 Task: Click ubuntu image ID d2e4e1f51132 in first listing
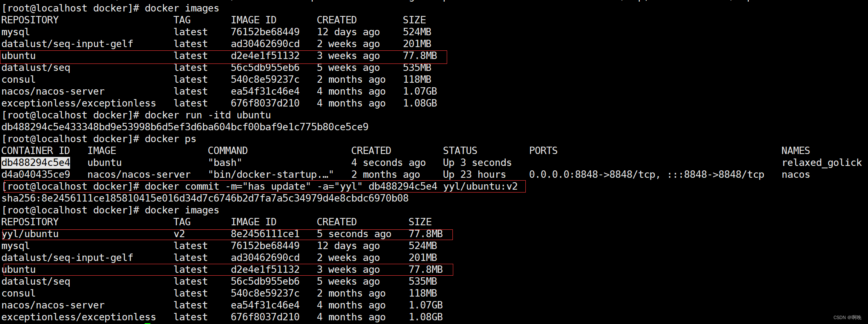265,56
